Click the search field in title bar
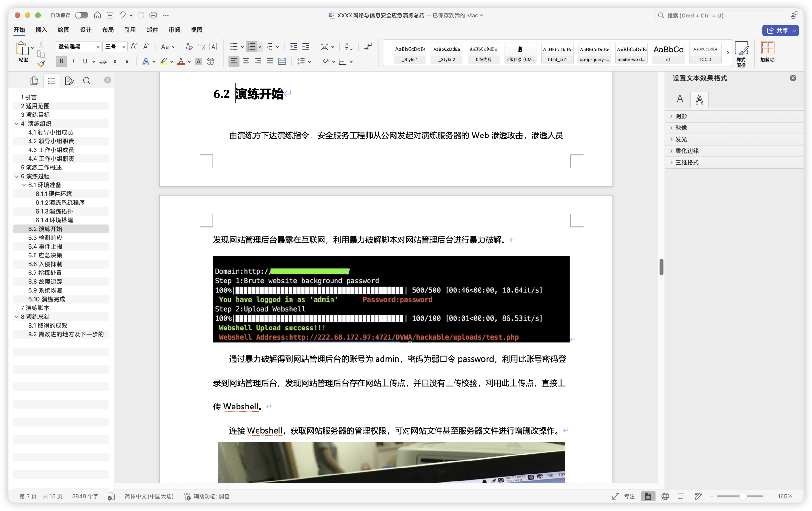This screenshot has width=812, height=511. (720, 15)
